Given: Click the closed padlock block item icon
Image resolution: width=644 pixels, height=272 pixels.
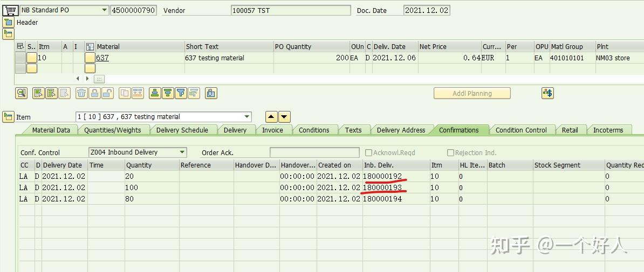Looking at the screenshot, I should tap(94, 93).
